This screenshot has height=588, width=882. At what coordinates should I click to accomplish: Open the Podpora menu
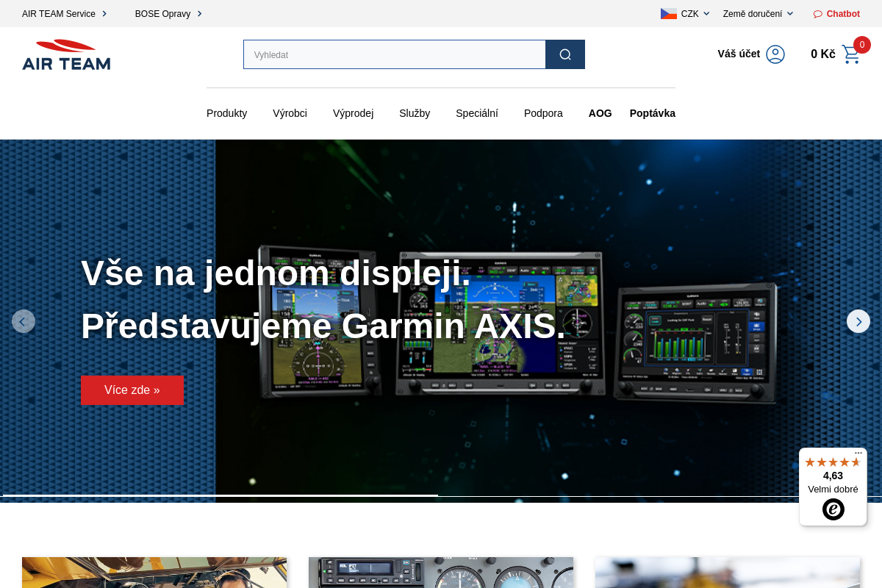(543, 113)
